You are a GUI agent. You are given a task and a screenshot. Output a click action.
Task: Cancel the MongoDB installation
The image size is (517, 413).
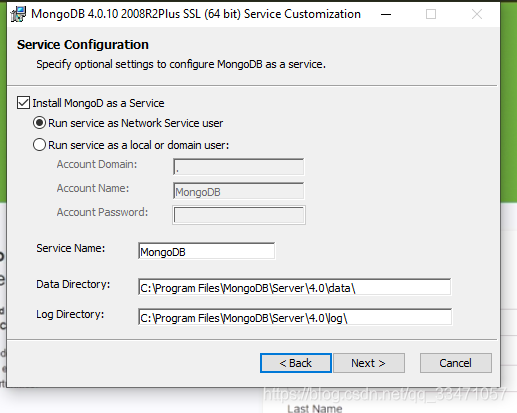coord(456,363)
